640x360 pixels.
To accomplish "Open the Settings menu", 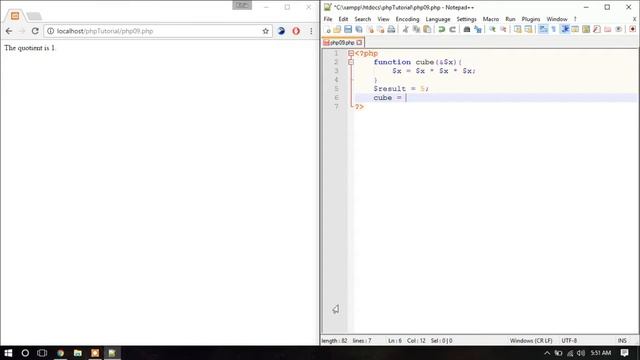I will pos(466,19).
